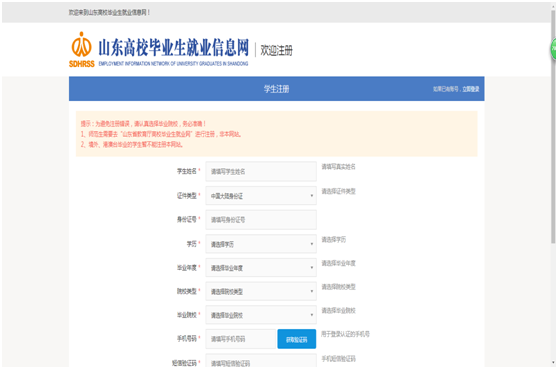Click the 学生注册 header banner title
Screen dimensions: 558x369
click(x=277, y=89)
